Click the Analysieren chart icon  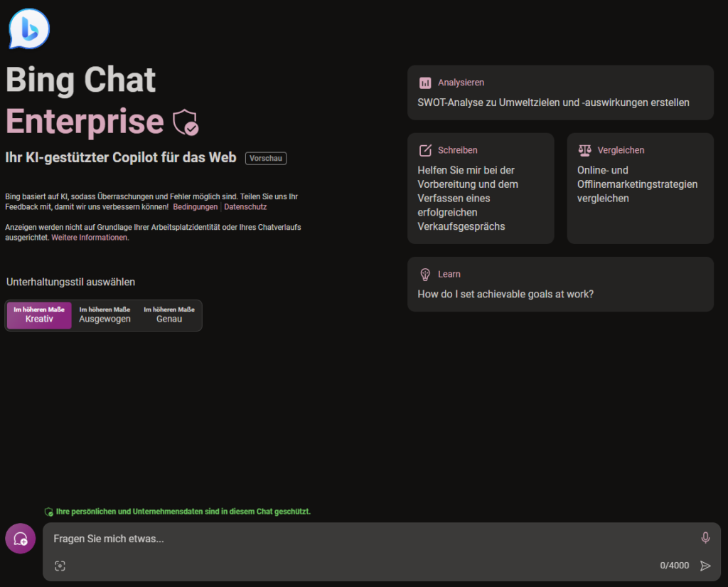[425, 83]
